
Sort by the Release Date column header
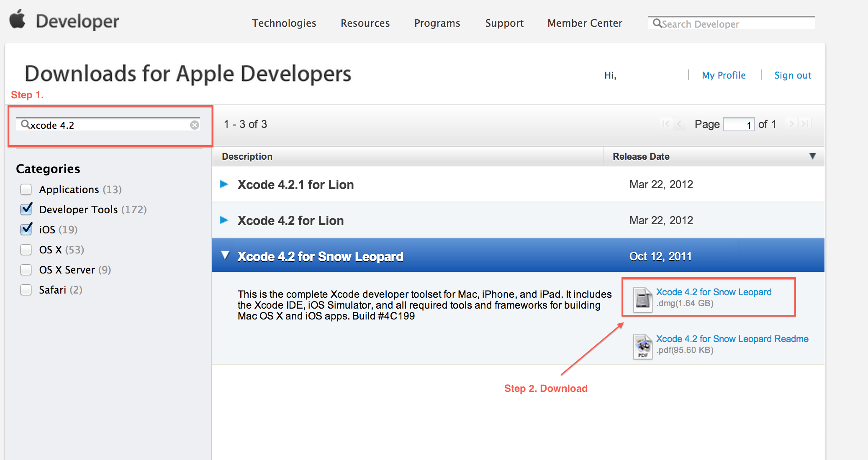641,156
